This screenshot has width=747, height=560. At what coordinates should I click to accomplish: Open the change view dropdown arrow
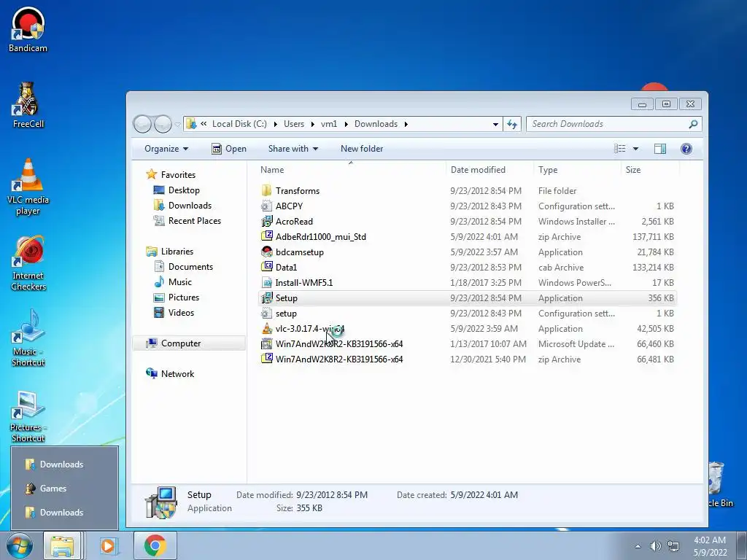[635, 149]
